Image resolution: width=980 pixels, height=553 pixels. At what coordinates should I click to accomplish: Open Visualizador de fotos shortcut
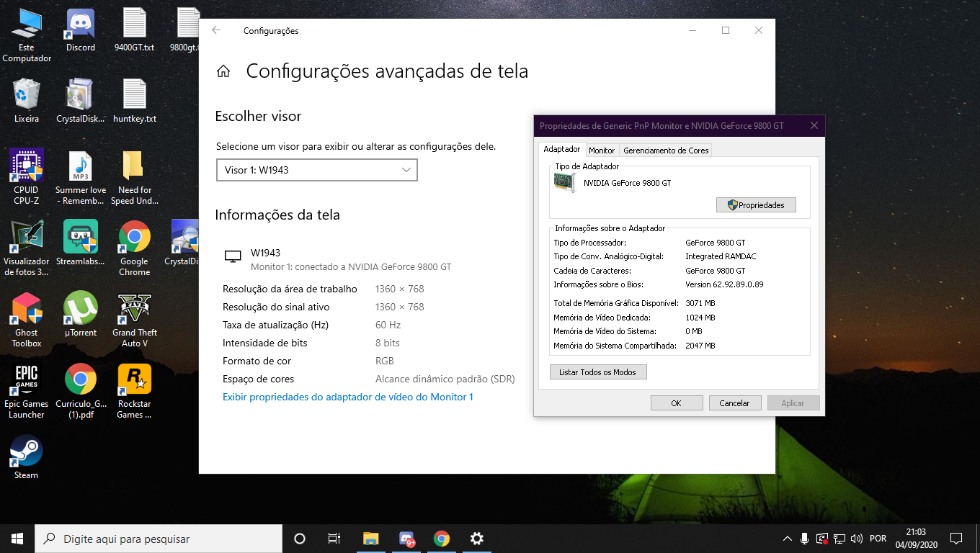pos(27,248)
